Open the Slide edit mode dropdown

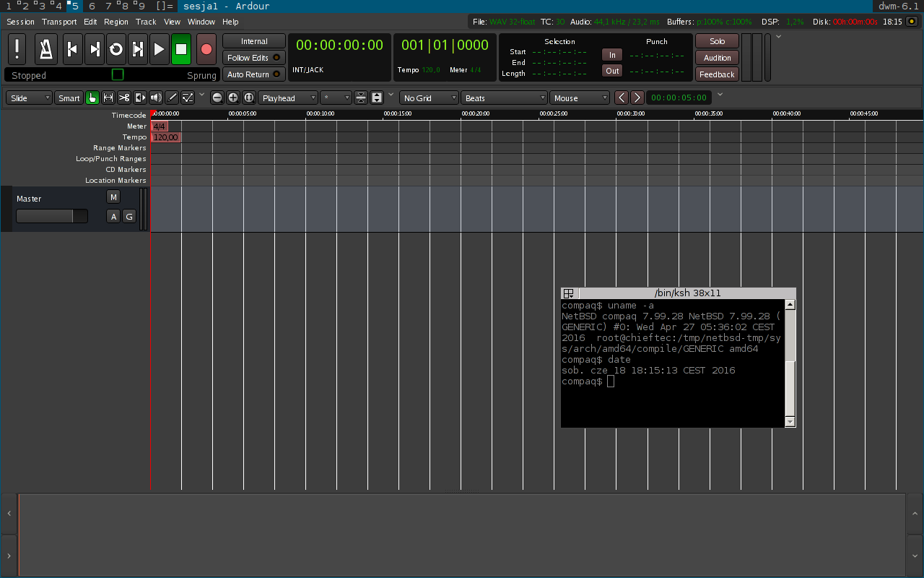29,98
